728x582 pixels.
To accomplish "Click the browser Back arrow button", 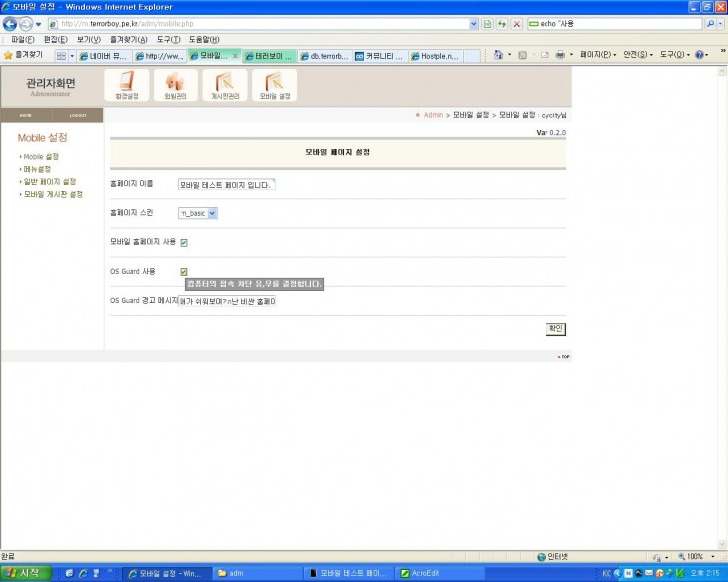I will point(10,24).
